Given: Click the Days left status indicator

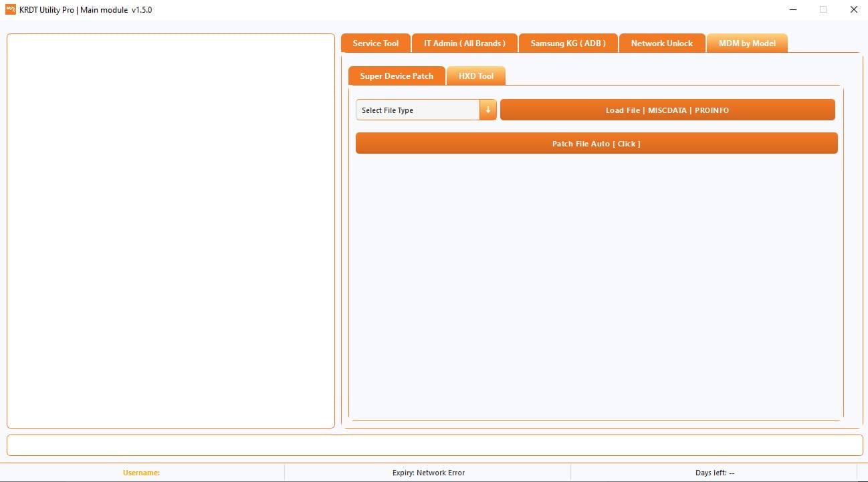Looking at the screenshot, I should (x=715, y=472).
